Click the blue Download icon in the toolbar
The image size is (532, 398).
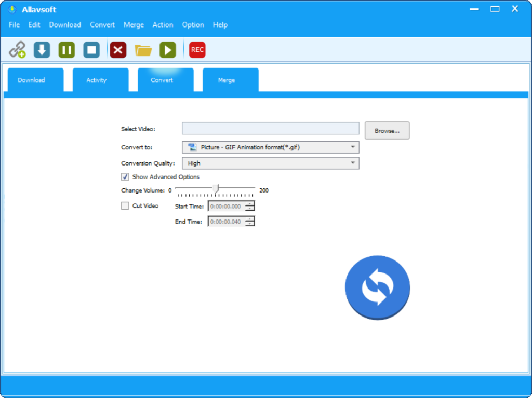coord(41,49)
